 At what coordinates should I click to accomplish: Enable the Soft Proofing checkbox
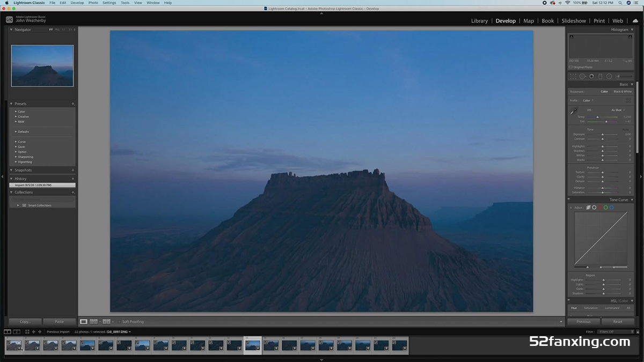click(x=119, y=322)
